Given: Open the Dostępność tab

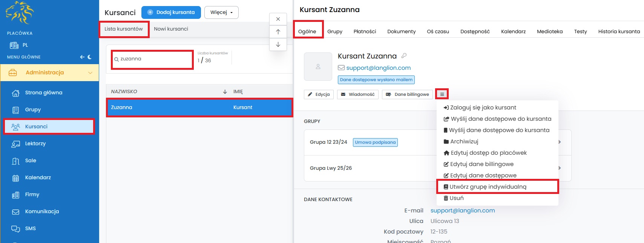Looking at the screenshot, I should [475, 32].
